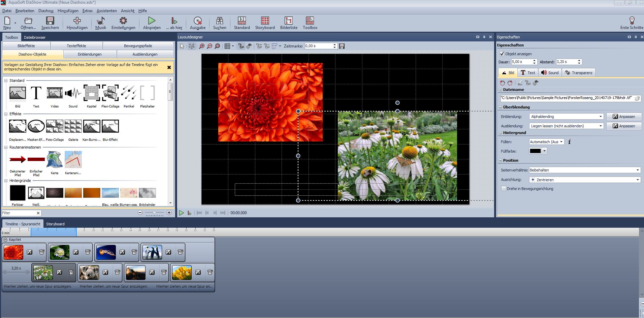Open the Assistenten menu
Viewport: 644px width, 318px height.
click(x=106, y=11)
